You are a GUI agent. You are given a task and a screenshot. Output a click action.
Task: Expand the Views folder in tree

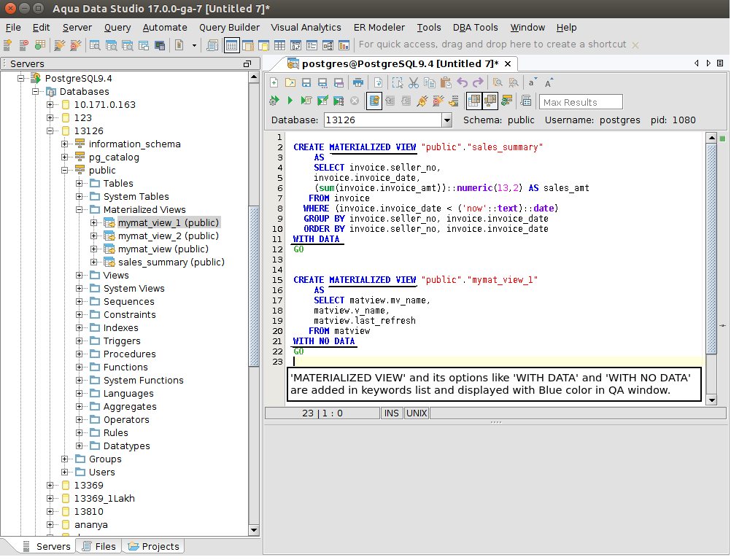(x=80, y=276)
